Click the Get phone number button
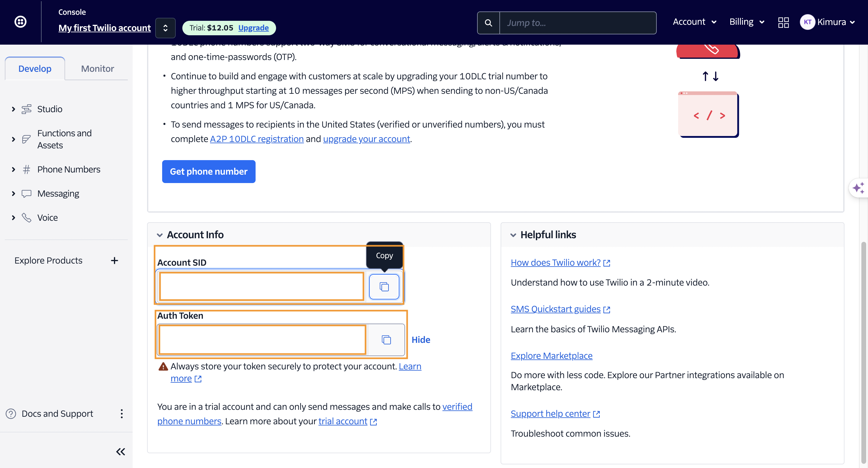868x468 pixels. (x=209, y=172)
